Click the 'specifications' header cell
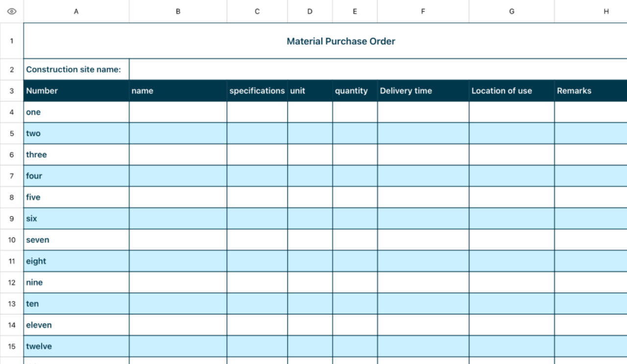 click(257, 91)
